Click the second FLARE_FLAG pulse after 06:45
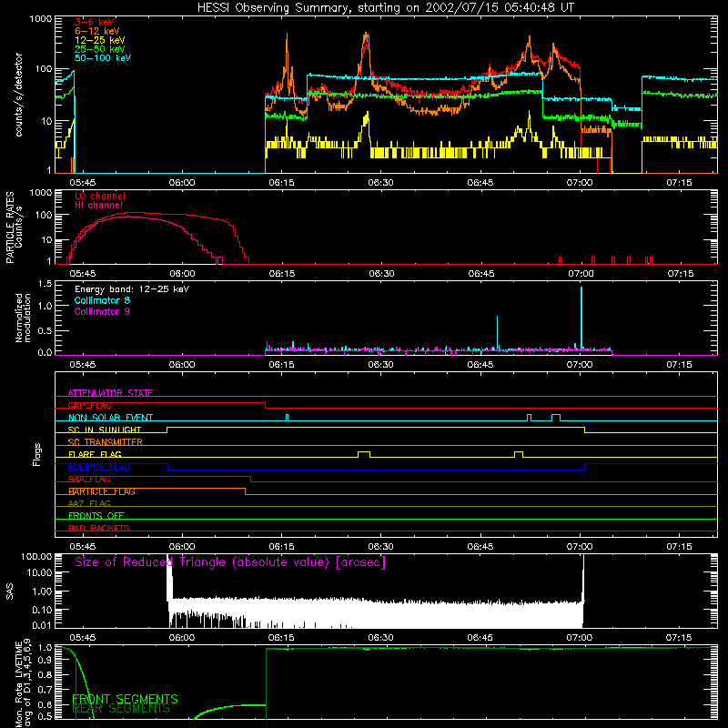728x728 pixels. pyautogui.click(x=519, y=454)
